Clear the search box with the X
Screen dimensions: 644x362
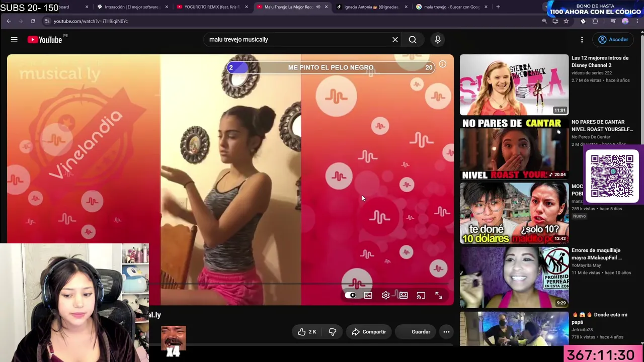pyautogui.click(x=395, y=40)
